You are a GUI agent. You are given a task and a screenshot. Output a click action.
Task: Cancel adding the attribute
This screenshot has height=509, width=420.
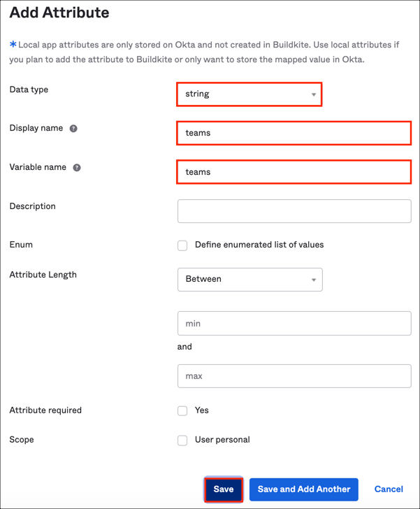coord(389,489)
